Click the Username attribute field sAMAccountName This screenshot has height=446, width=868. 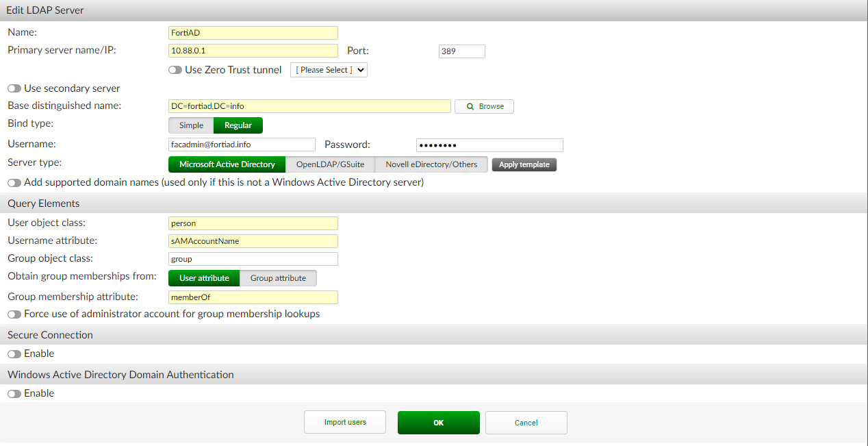click(x=253, y=241)
